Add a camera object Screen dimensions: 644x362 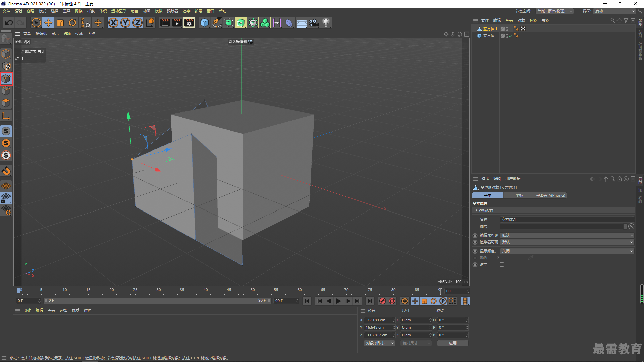click(x=314, y=23)
